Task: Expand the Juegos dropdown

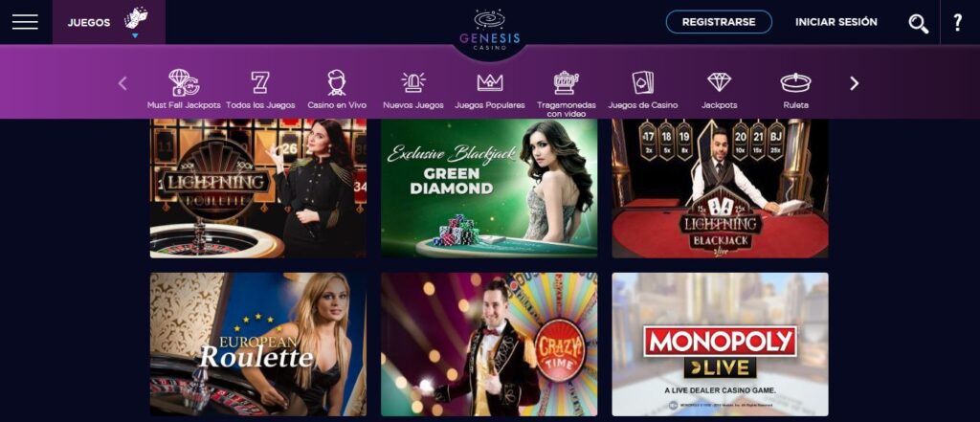Action: pyautogui.click(x=109, y=23)
